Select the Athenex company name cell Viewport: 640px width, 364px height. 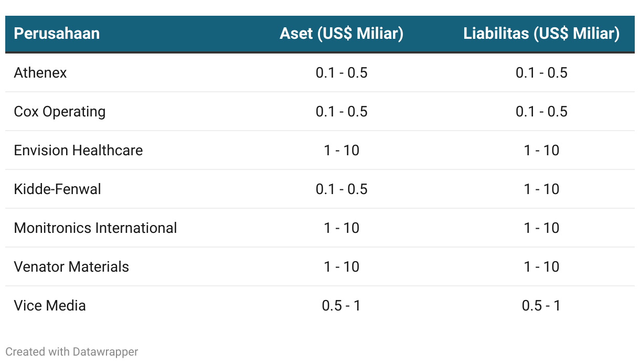40,72
